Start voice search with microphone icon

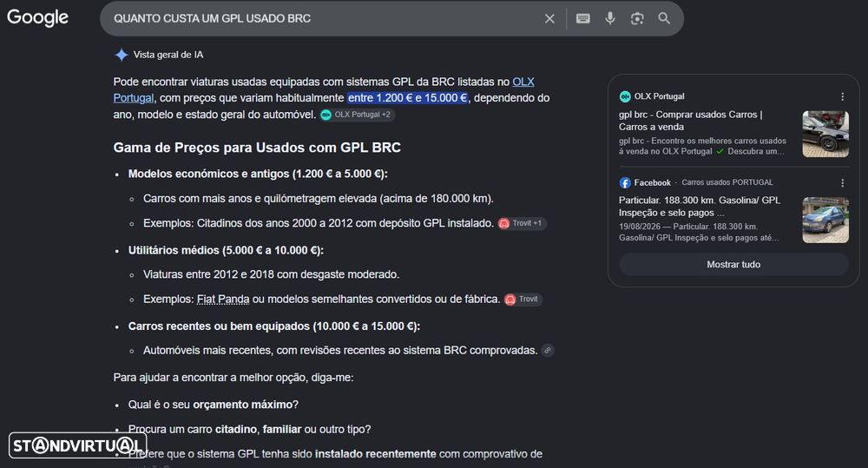pyautogui.click(x=610, y=18)
